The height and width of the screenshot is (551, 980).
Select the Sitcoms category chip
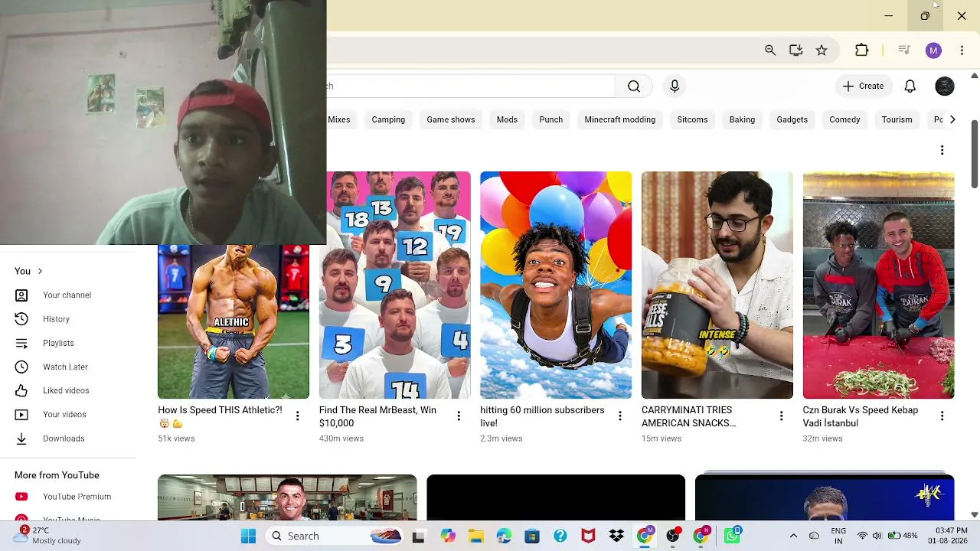(x=692, y=119)
